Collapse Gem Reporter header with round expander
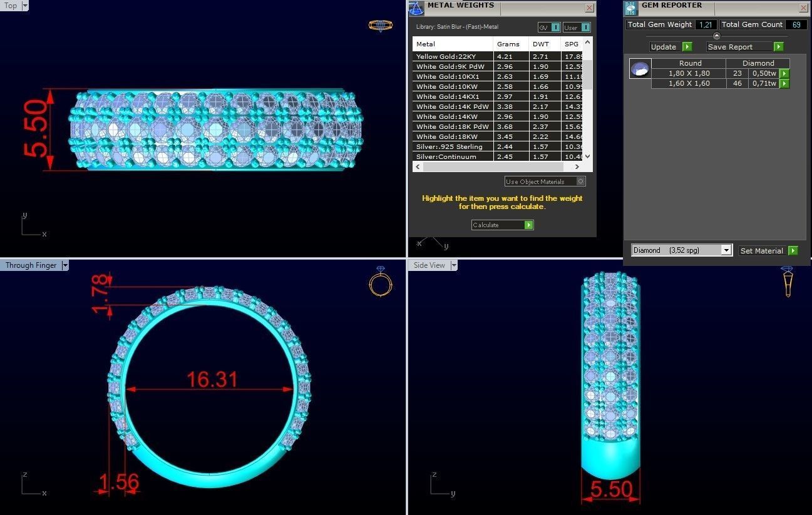Image resolution: width=812 pixels, height=515 pixels. coord(717,36)
